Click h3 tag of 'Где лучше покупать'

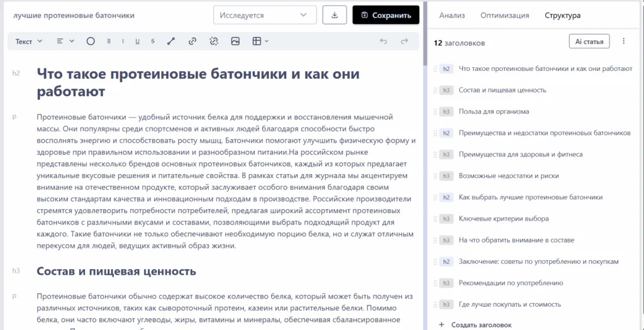coord(446,305)
